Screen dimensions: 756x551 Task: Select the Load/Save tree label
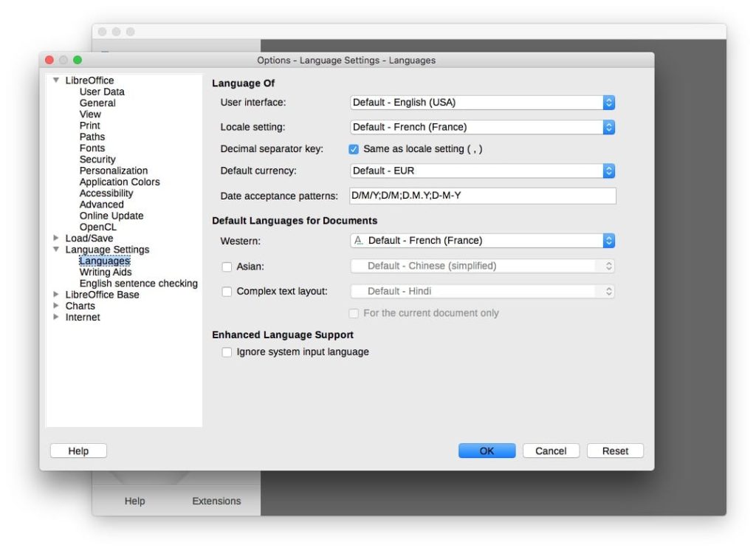click(89, 239)
